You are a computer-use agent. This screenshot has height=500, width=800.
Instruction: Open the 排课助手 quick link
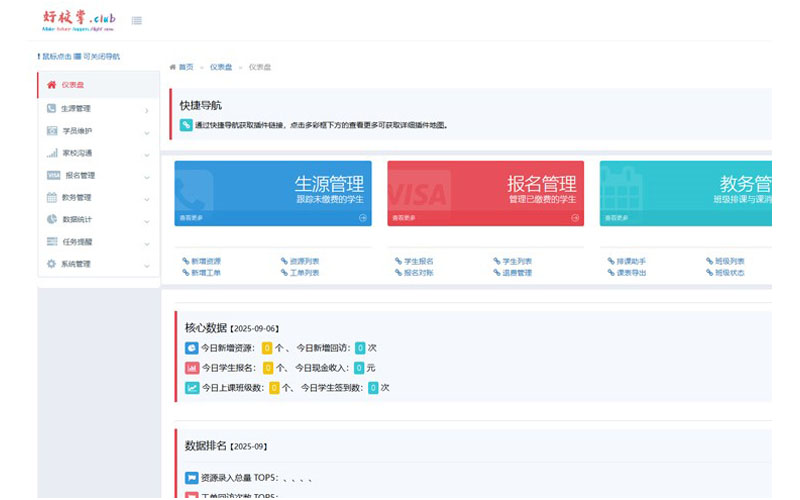[x=631, y=261]
